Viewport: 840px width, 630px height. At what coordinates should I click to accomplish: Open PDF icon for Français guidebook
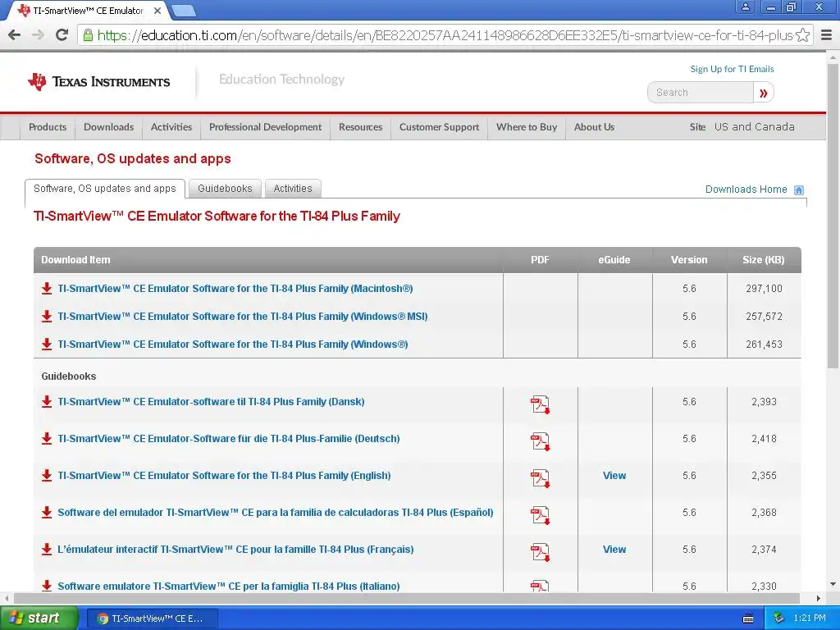[x=540, y=552]
